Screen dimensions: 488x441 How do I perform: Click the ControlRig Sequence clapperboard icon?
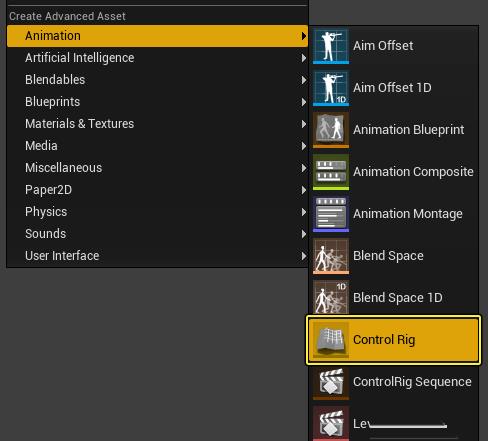(331, 382)
